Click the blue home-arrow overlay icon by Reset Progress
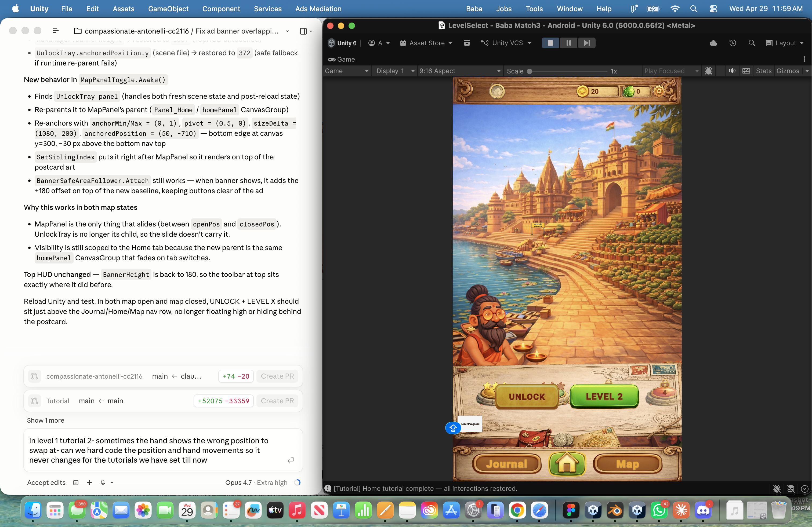Image resolution: width=812 pixels, height=527 pixels. tap(453, 428)
